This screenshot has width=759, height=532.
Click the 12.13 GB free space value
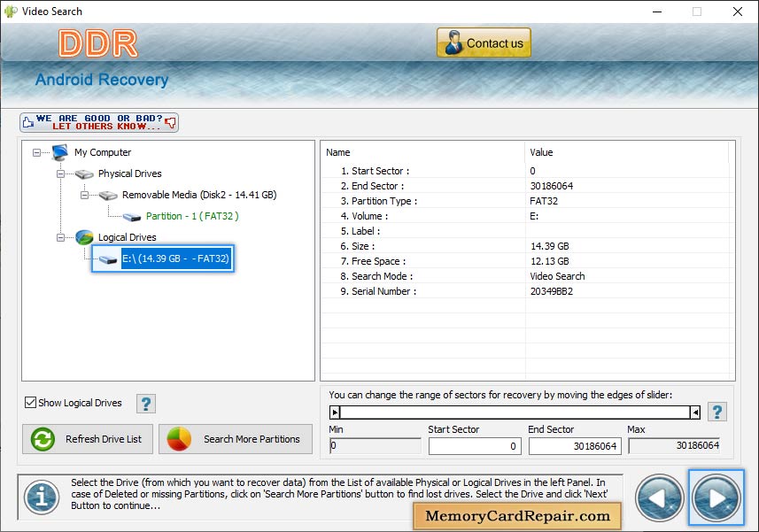tap(549, 261)
